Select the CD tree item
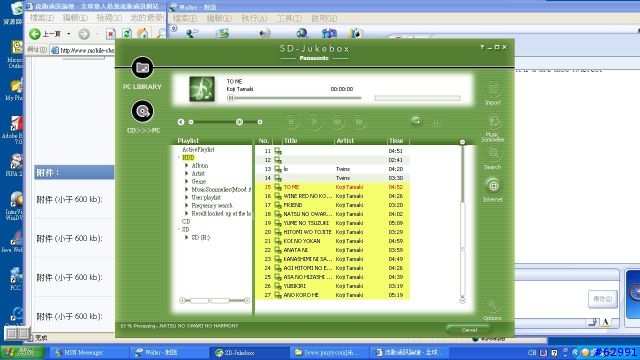Image resolution: width=640 pixels, height=360 pixels. click(186, 221)
